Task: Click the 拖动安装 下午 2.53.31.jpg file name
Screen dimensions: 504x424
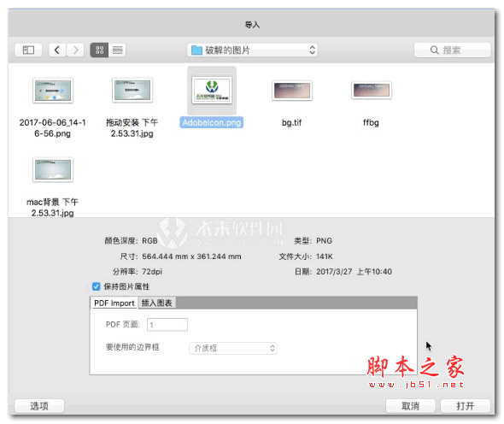Action: (132, 128)
